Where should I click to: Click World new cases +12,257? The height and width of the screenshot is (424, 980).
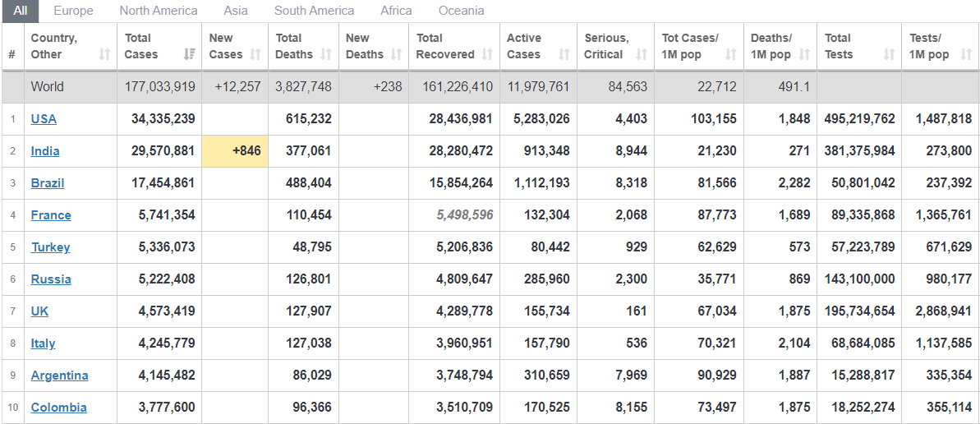(x=237, y=87)
